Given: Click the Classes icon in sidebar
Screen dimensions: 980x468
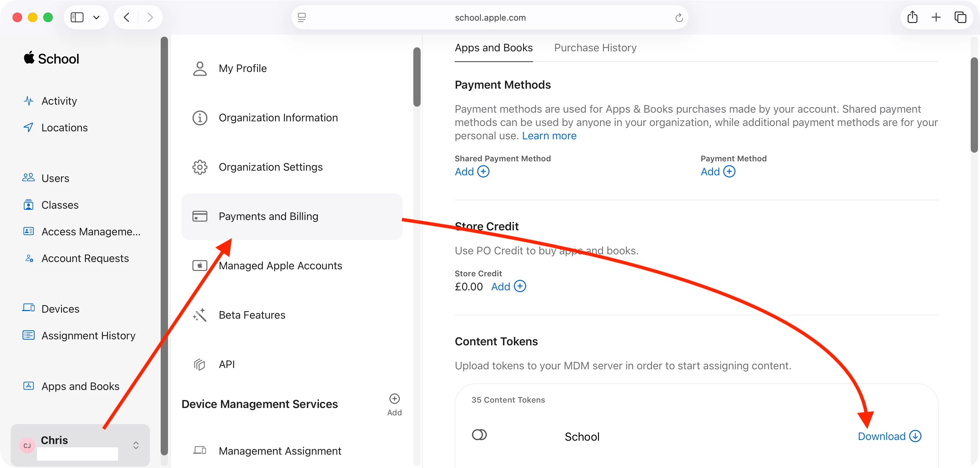Looking at the screenshot, I should (29, 205).
